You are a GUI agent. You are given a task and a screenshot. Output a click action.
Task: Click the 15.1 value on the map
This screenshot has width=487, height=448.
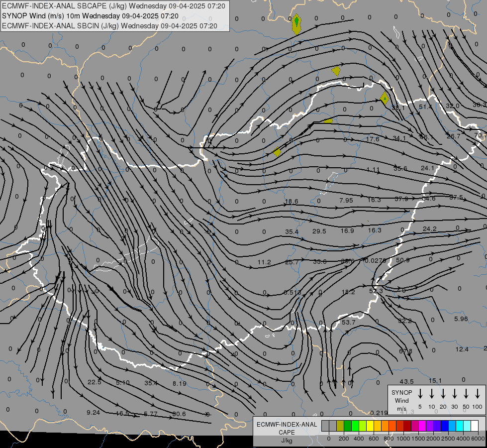(435, 380)
